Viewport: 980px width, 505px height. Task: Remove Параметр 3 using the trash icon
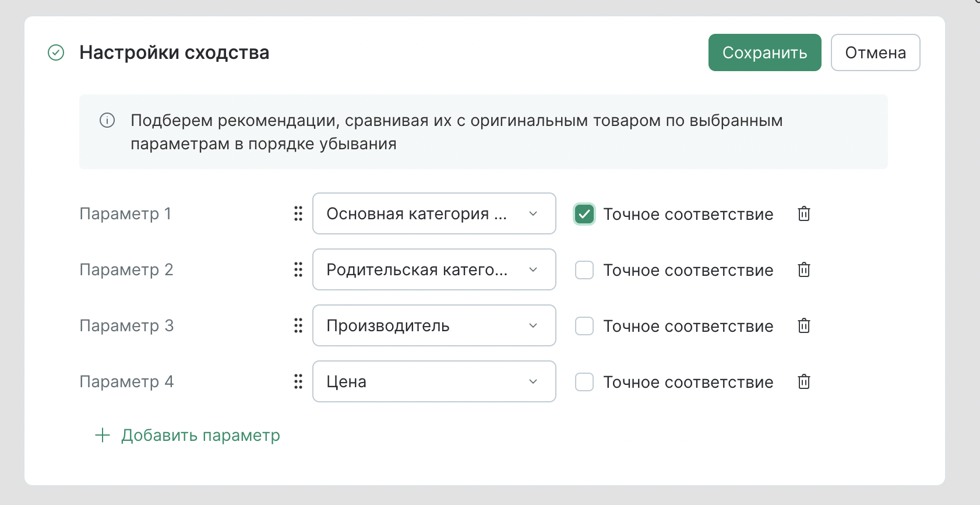804,326
